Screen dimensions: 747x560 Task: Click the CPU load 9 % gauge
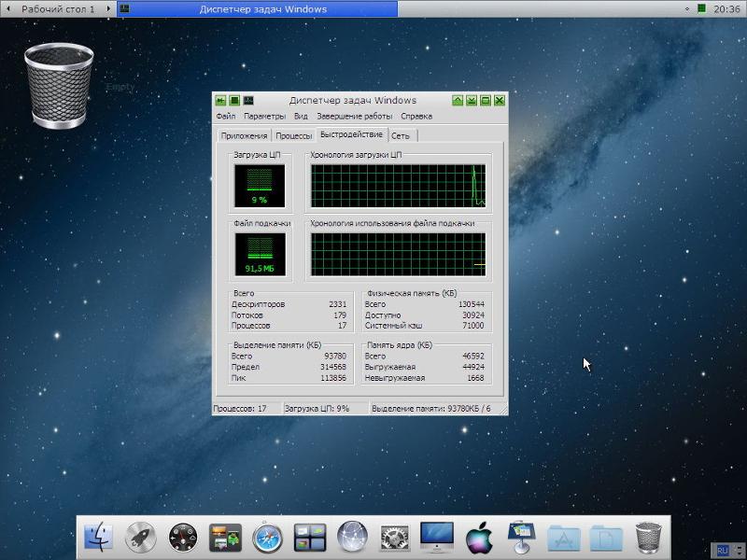(x=260, y=186)
